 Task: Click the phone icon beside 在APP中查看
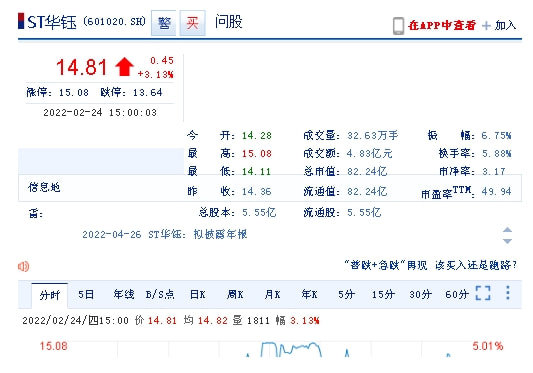(398, 26)
